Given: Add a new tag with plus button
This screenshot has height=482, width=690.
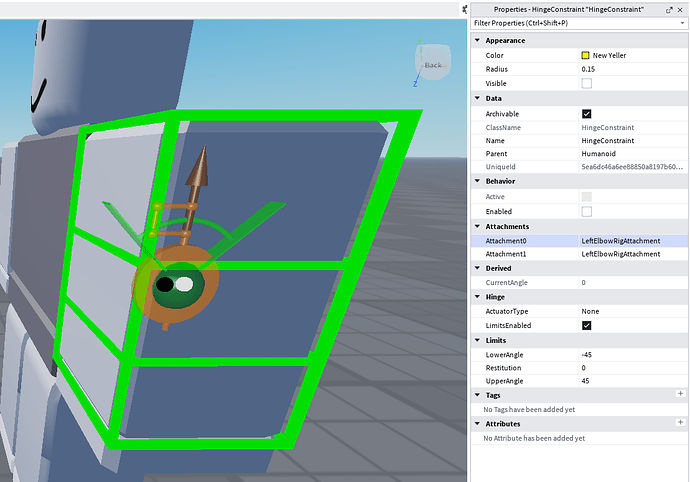Looking at the screenshot, I should (680, 394).
